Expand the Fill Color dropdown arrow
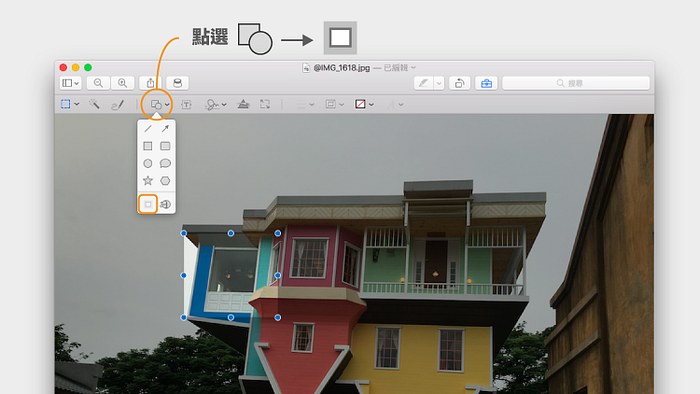The width and height of the screenshot is (700, 394). [371, 105]
